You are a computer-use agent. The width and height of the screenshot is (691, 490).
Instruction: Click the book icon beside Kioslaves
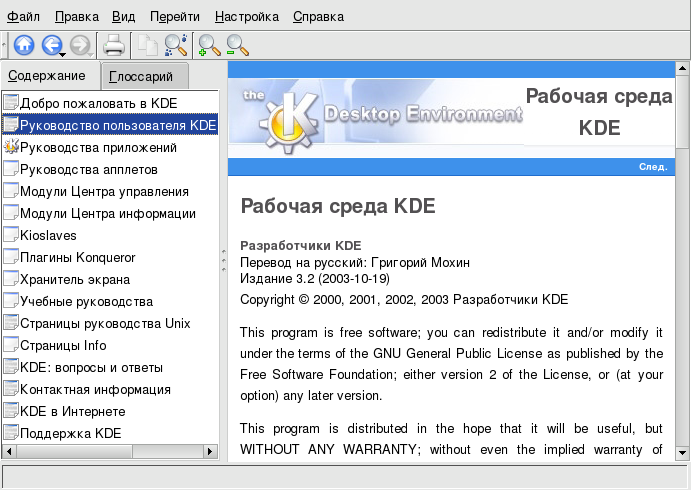pyautogui.click(x=11, y=234)
